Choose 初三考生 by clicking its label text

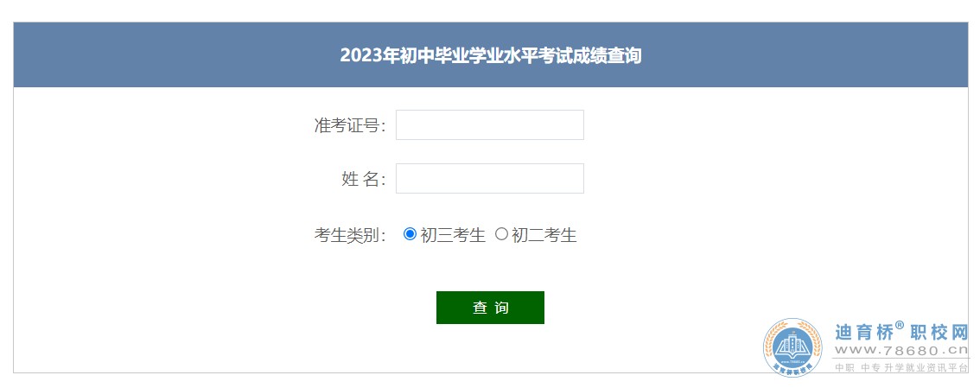pos(453,235)
